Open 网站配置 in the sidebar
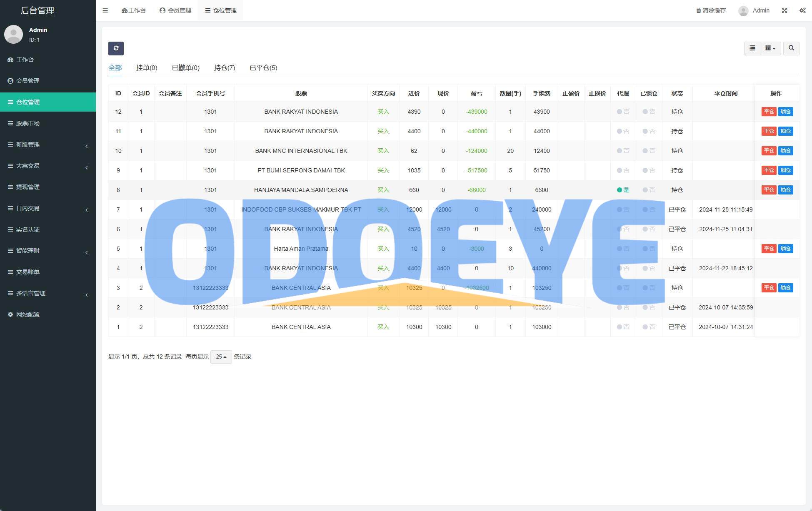 48,314
